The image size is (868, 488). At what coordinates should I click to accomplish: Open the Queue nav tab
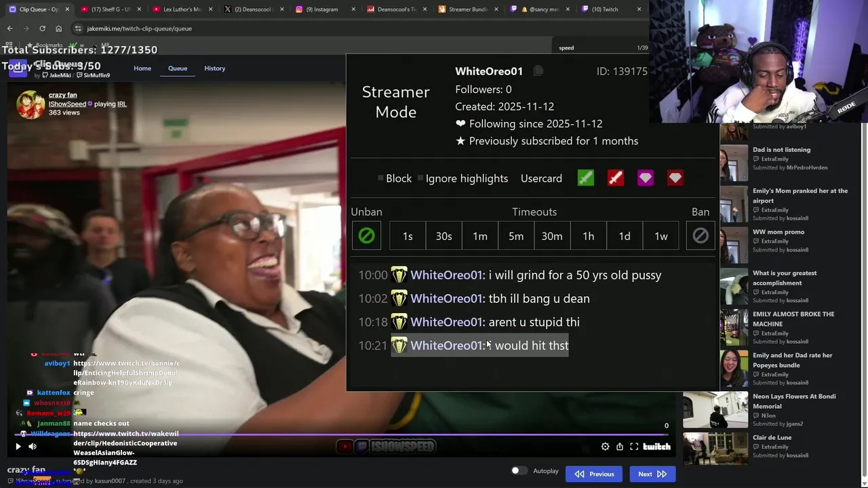178,68
